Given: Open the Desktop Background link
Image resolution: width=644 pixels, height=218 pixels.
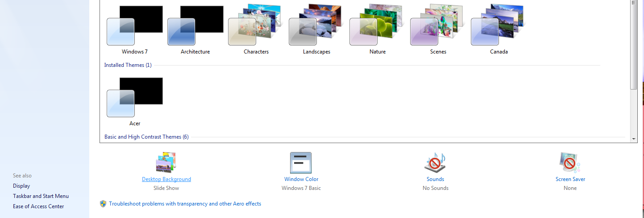Looking at the screenshot, I should [166, 179].
